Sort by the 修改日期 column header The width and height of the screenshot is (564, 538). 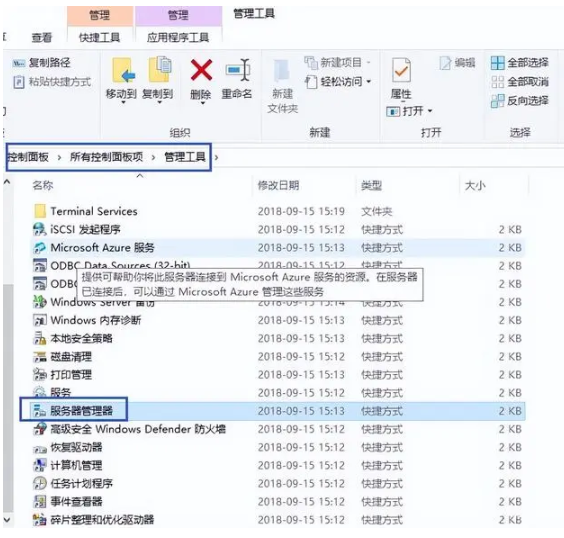(x=278, y=185)
